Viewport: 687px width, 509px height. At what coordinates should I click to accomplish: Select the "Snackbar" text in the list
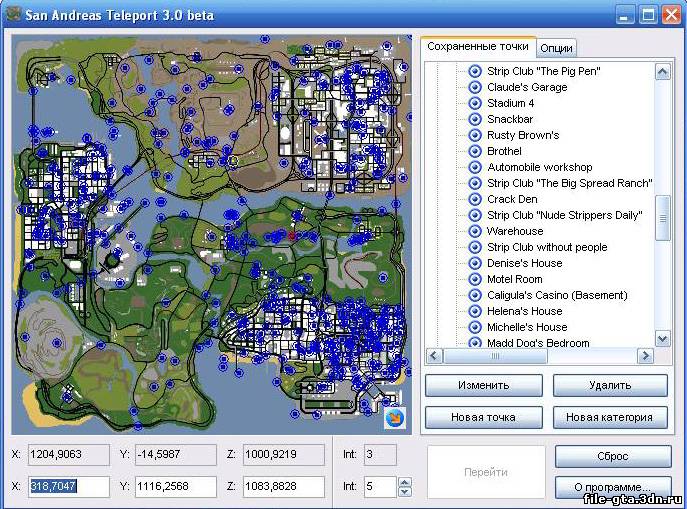pyautogui.click(x=510, y=119)
